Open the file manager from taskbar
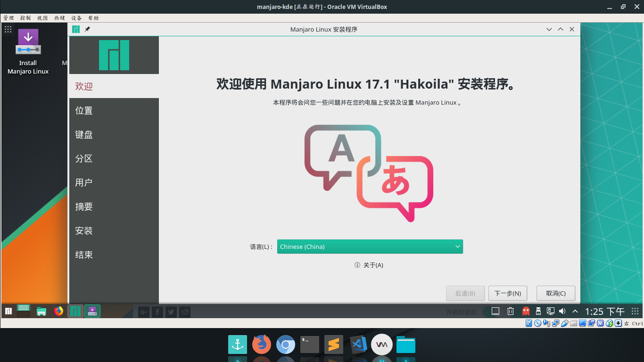 (41, 311)
